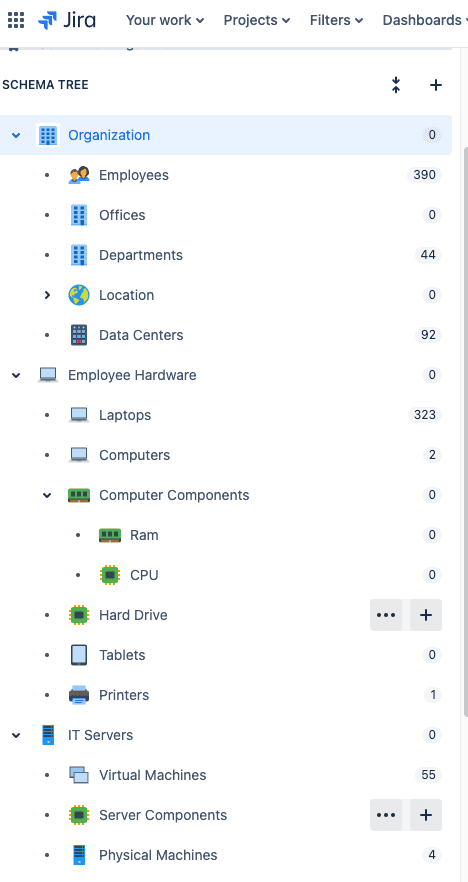The image size is (468, 882).
Task: Collapse all schema tree nodes icon
Action: [x=396, y=85]
